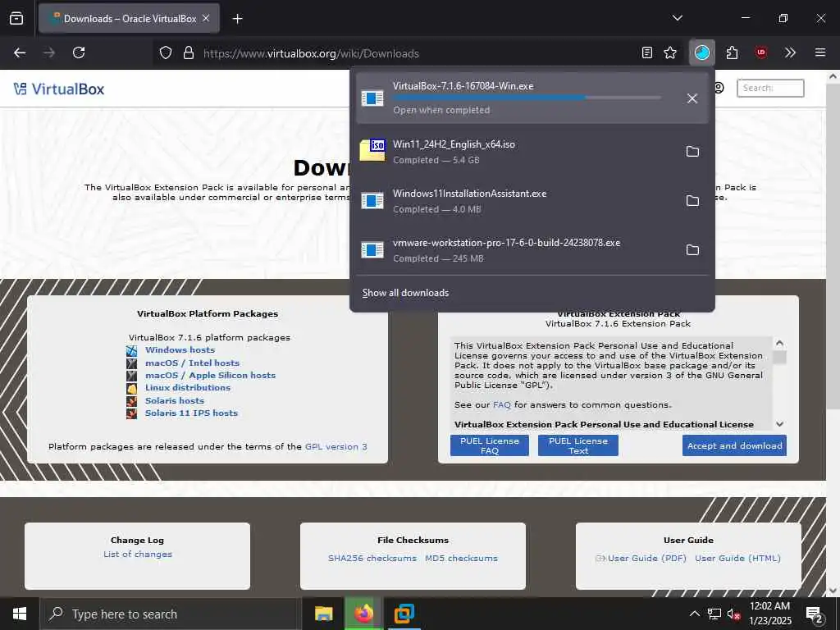Open List of changes link

(x=138, y=555)
